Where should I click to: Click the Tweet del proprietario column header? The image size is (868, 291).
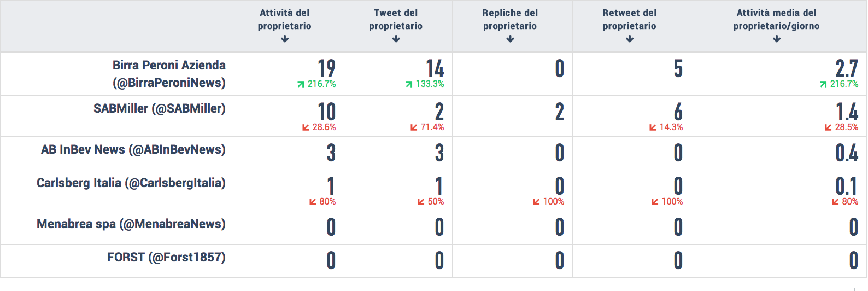[x=396, y=19]
